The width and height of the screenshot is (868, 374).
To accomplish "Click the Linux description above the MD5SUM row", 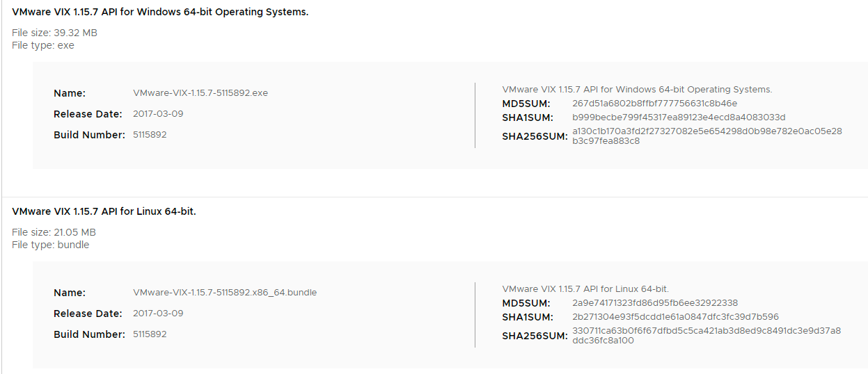I will [585, 289].
